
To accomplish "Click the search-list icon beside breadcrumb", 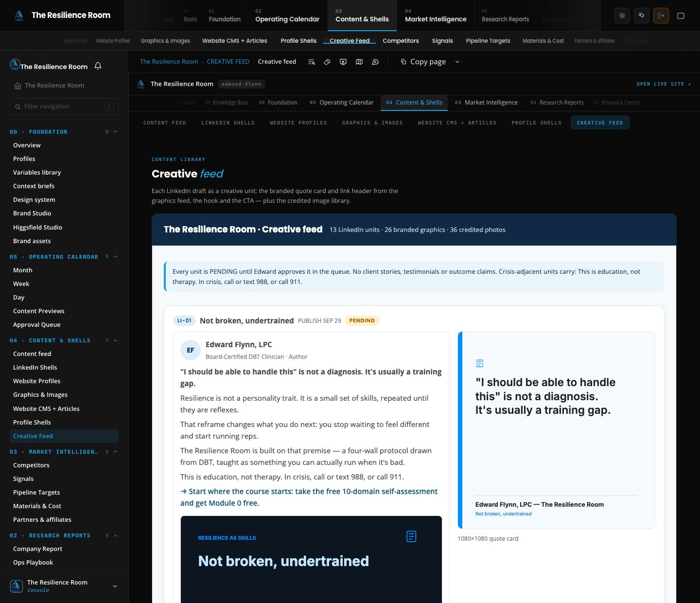I will point(312,62).
